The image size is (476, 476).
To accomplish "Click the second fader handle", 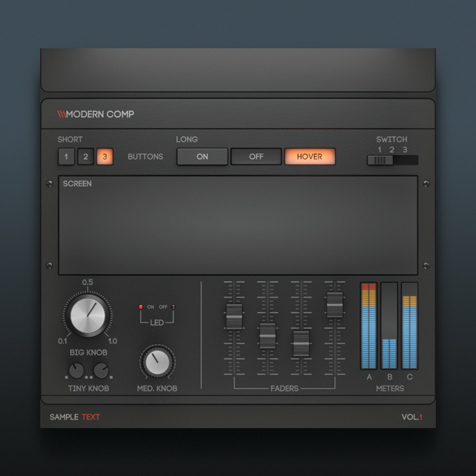I will click(x=267, y=336).
